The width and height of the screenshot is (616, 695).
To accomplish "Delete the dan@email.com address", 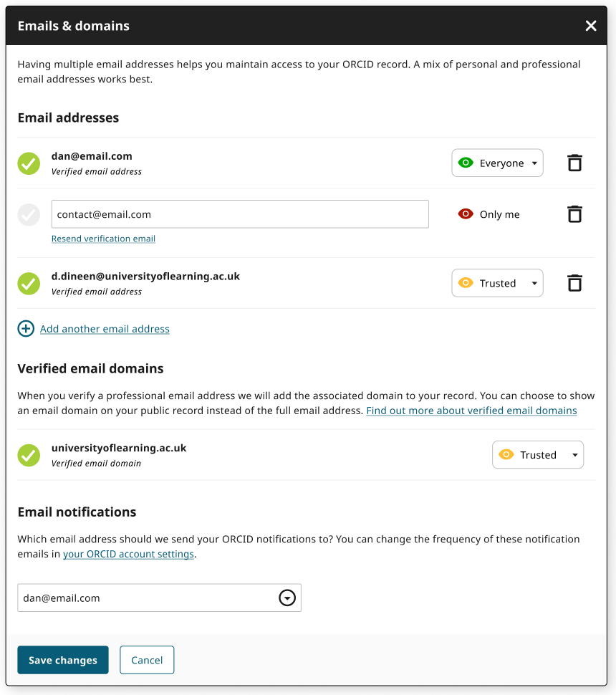I will 574,163.
